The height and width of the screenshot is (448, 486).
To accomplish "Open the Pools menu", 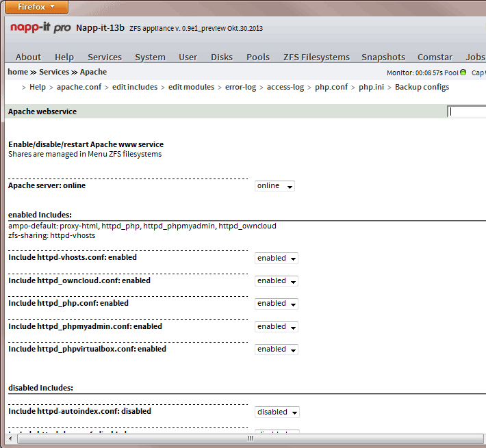I will point(258,57).
